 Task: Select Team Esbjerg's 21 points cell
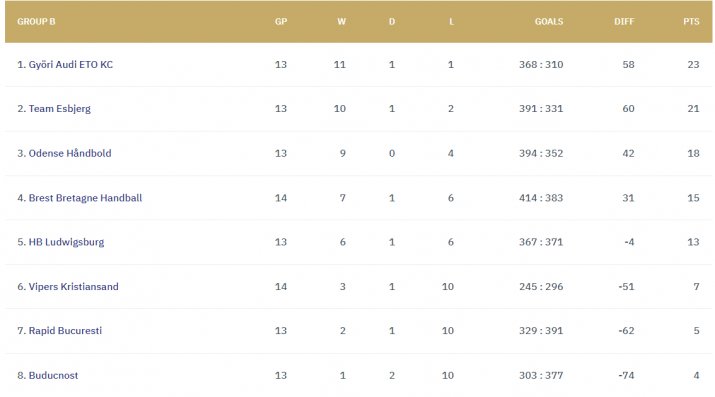693,109
